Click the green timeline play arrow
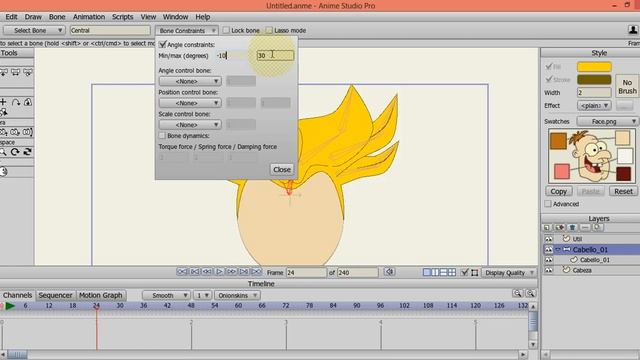 pos(10,306)
